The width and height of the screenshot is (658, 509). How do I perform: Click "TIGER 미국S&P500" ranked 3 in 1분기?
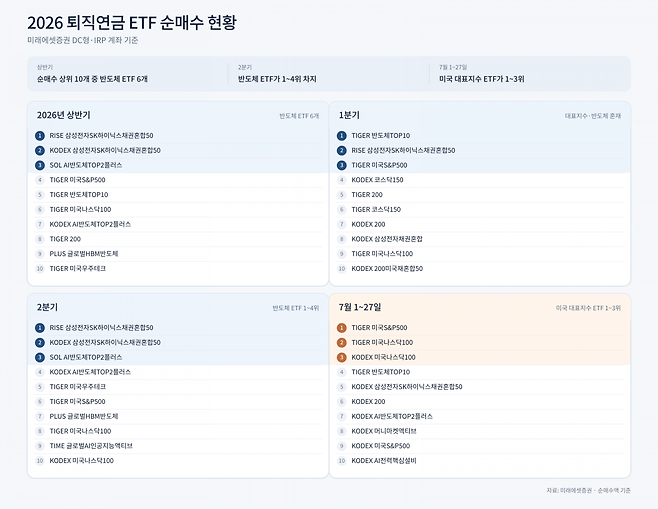[379, 165]
